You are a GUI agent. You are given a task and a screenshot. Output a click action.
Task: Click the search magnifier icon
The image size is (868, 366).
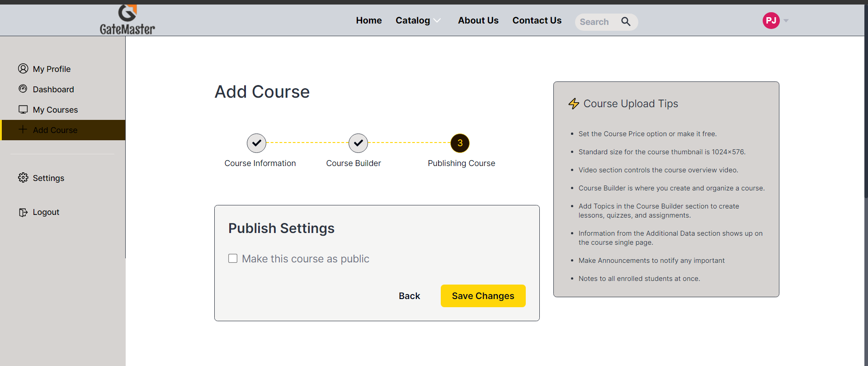626,22
